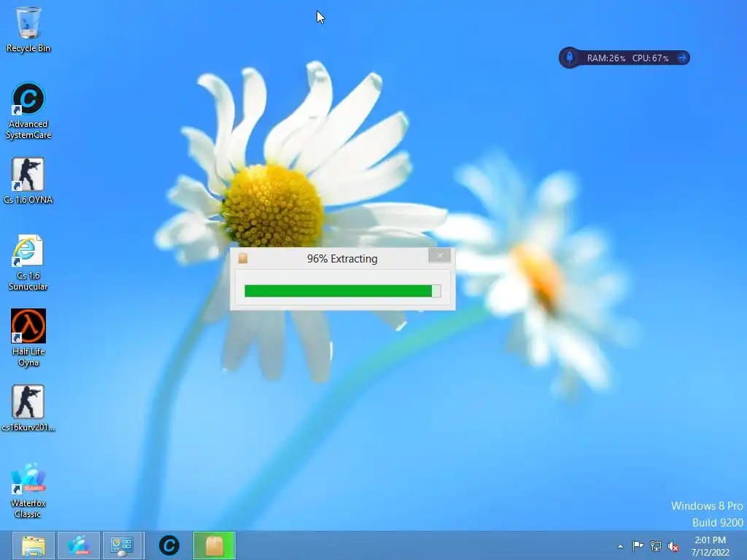The width and height of the screenshot is (747, 560).
Task: Click the 96% Extracting title text
Action: tap(342, 259)
